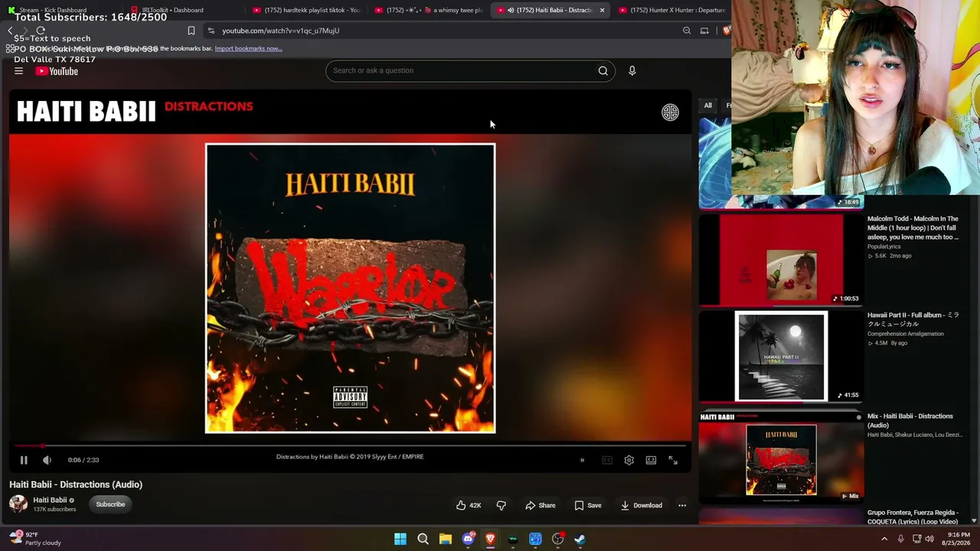Click in the YouTube search box

pyautogui.click(x=461, y=71)
